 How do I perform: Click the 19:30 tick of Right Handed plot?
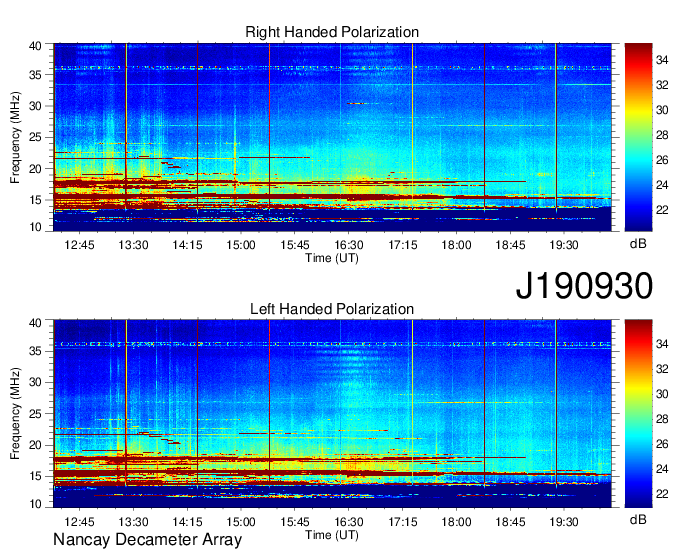tap(564, 245)
